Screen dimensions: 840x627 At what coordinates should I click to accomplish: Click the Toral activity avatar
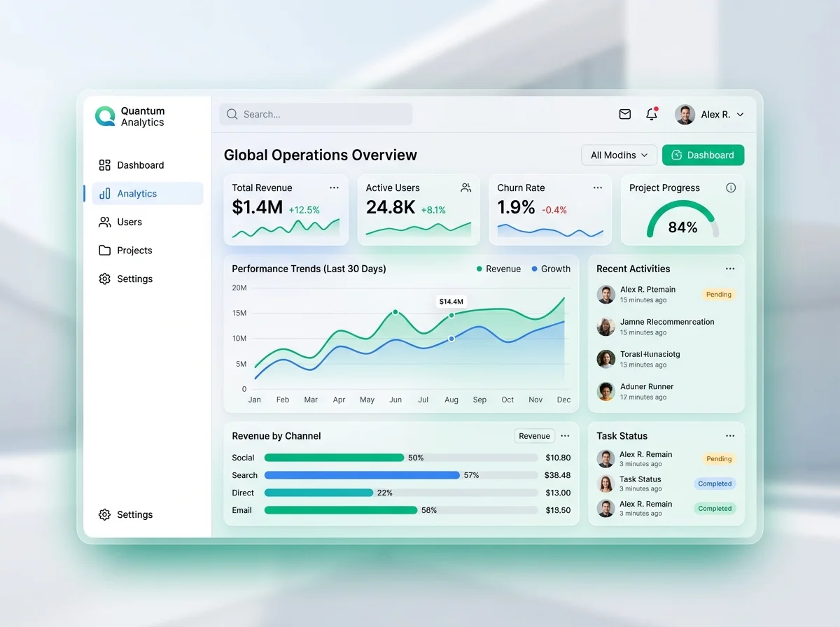click(x=606, y=359)
